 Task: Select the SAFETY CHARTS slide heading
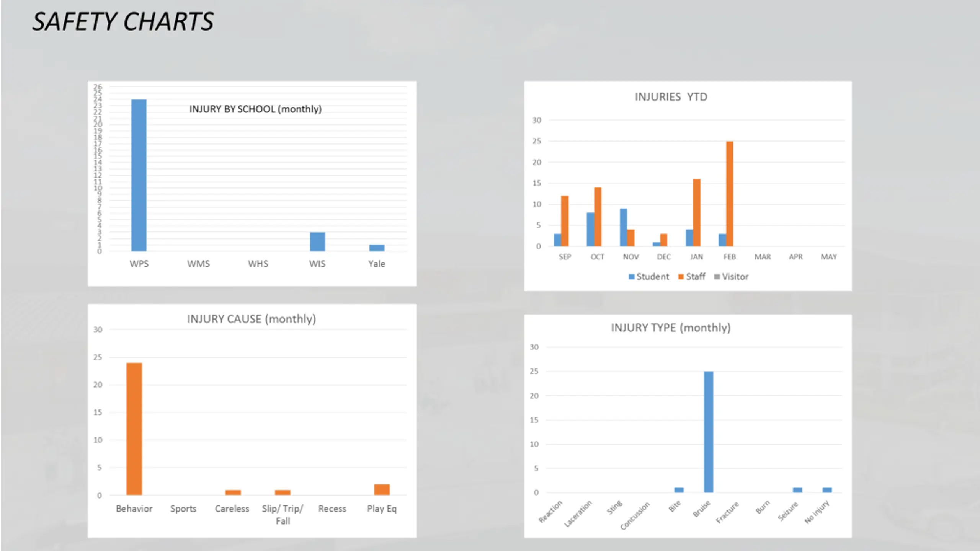pyautogui.click(x=123, y=21)
